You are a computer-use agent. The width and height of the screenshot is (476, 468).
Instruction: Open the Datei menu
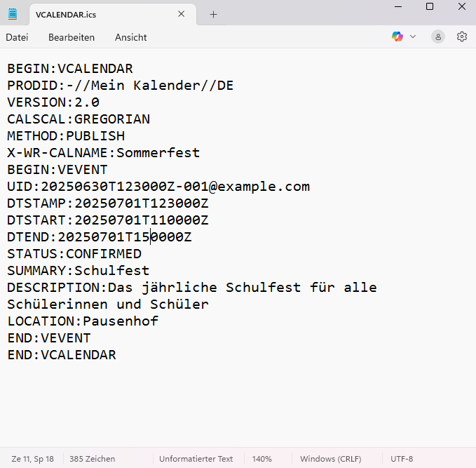(17, 37)
